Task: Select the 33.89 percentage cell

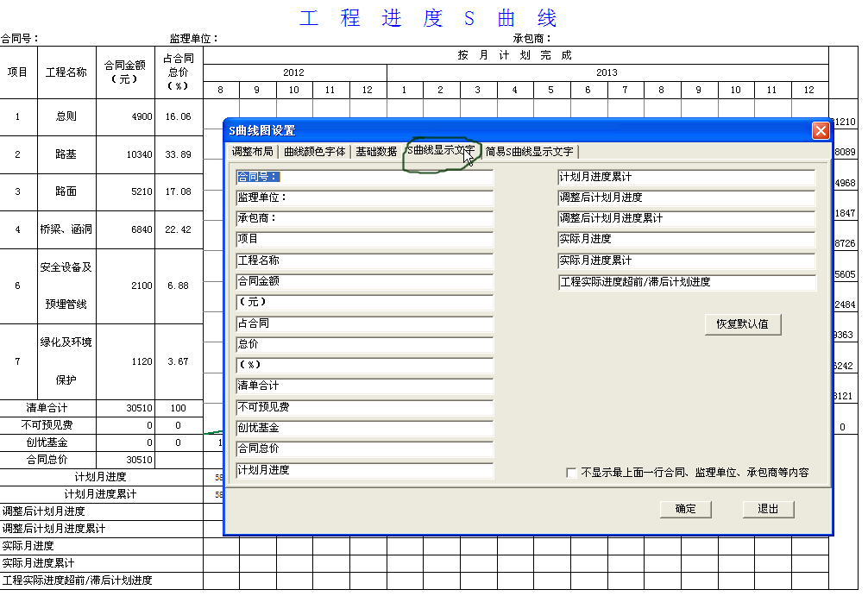Action: (179, 155)
